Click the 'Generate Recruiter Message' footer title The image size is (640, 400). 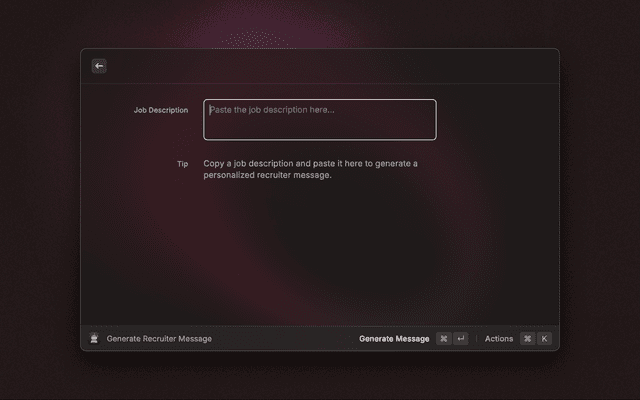point(159,339)
